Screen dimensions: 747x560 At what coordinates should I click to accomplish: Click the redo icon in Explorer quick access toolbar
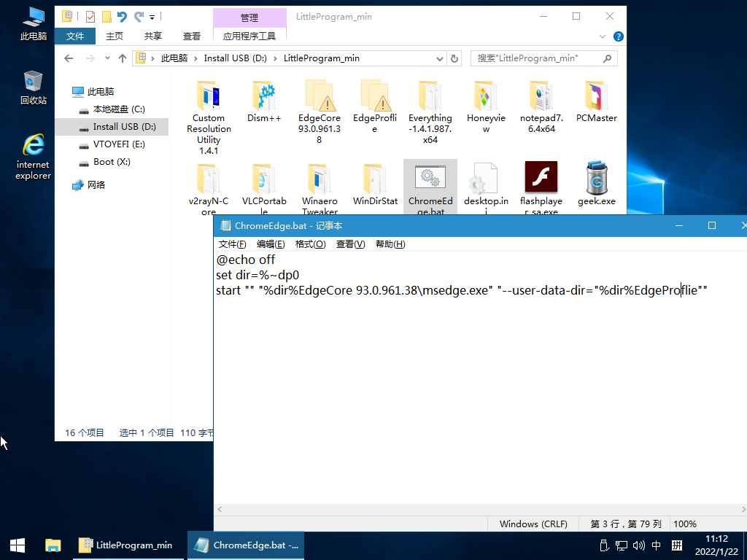139,17
